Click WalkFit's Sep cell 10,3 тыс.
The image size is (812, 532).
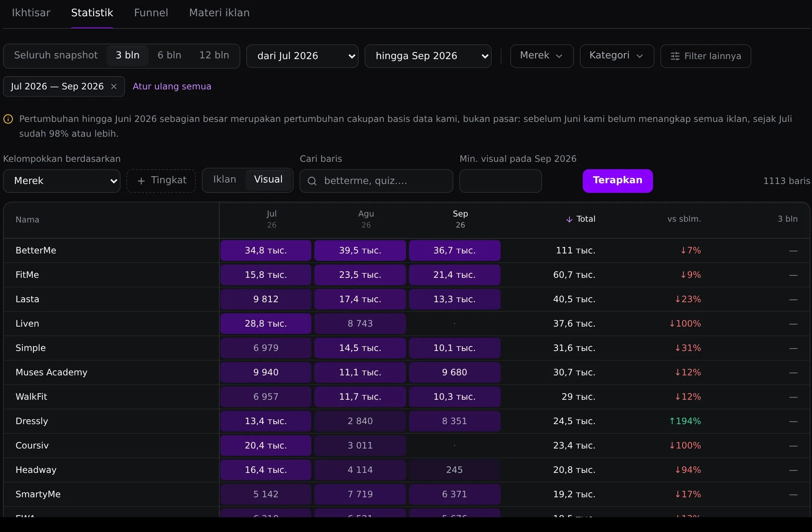pos(454,397)
